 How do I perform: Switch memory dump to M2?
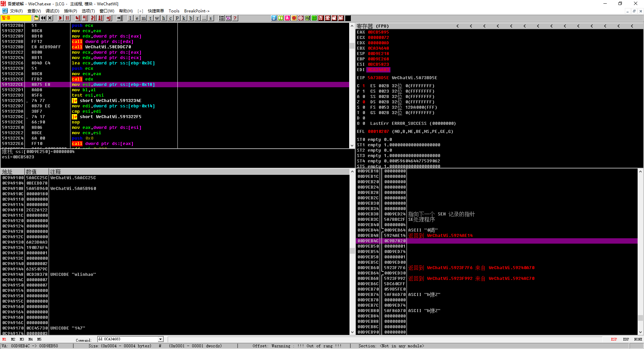click(x=13, y=339)
